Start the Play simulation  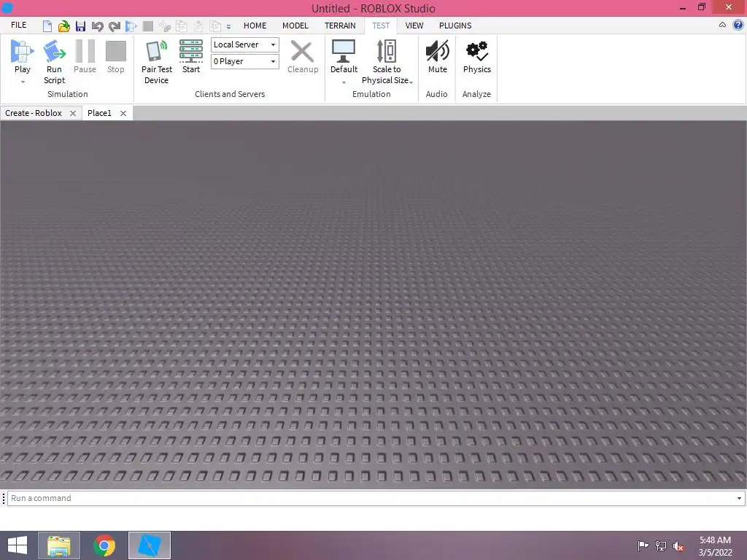23,56
